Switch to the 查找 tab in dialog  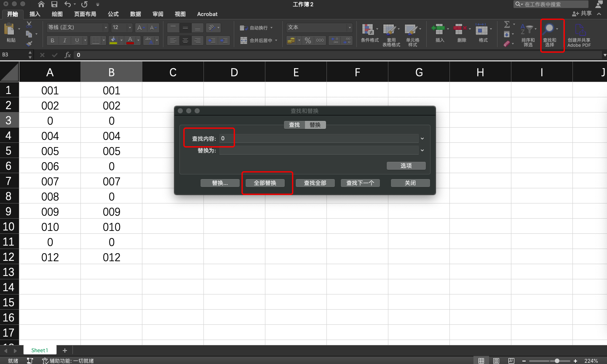[294, 125]
